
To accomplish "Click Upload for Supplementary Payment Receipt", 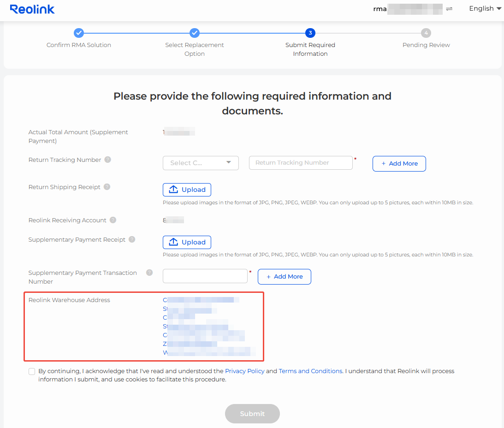I will click(187, 242).
